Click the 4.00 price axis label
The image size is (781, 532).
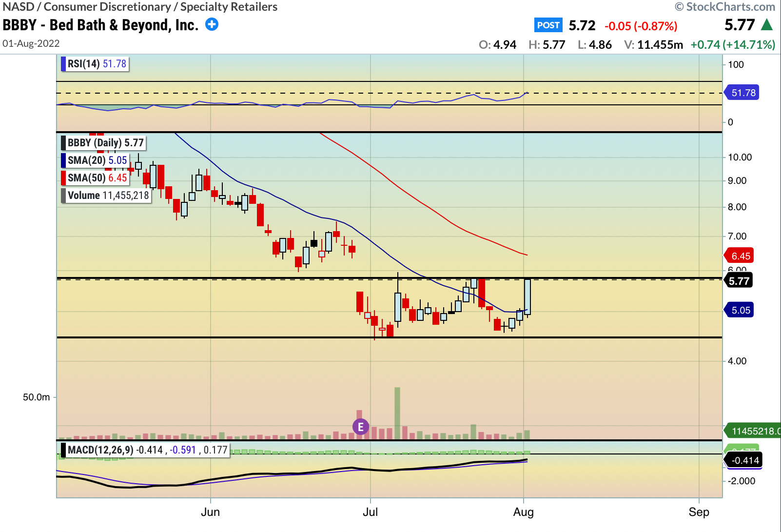737,361
